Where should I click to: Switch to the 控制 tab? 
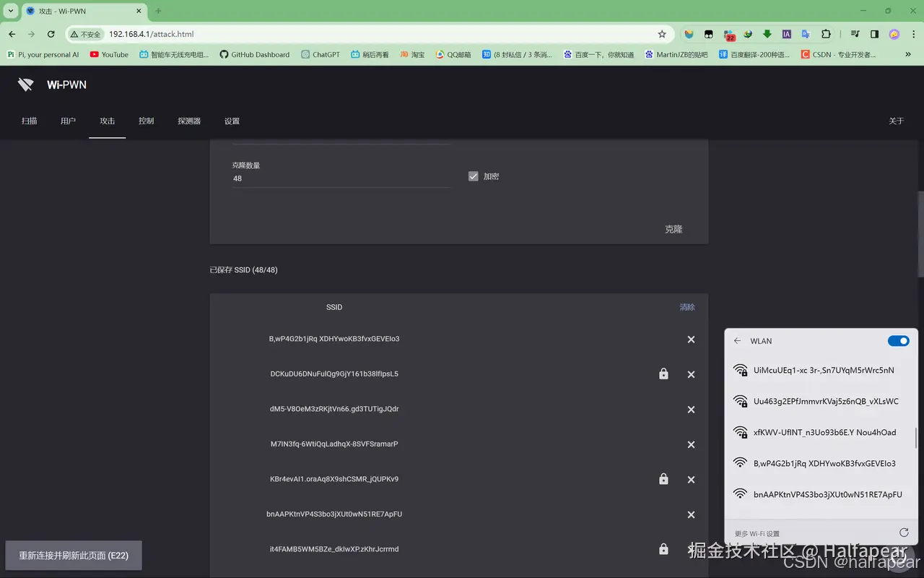(x=147, y=121)
